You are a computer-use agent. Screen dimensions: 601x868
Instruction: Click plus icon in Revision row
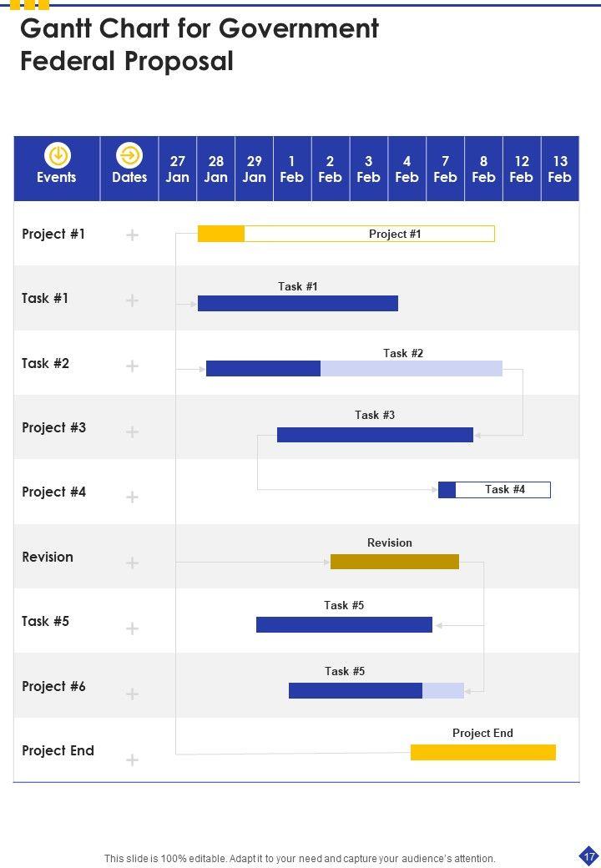pyautogui.click(x=132, y=563)
